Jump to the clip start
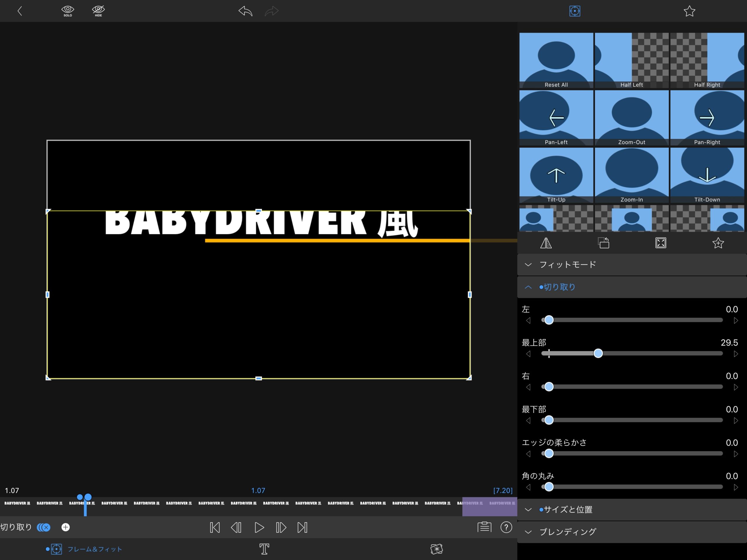Screen dimensions: 747x560 pyautogui.click(x=215, y=527)
